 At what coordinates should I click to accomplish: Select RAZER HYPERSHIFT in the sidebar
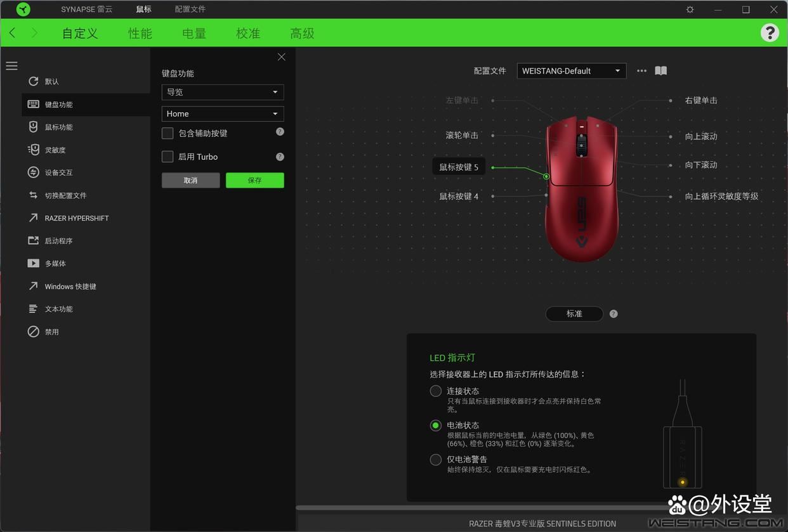pos(76,217)
